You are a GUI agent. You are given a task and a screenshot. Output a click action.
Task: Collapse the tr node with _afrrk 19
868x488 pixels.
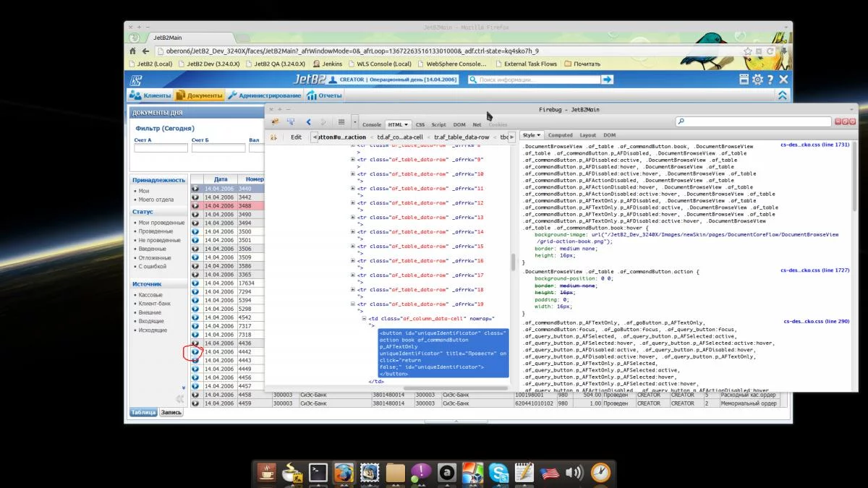353,304
